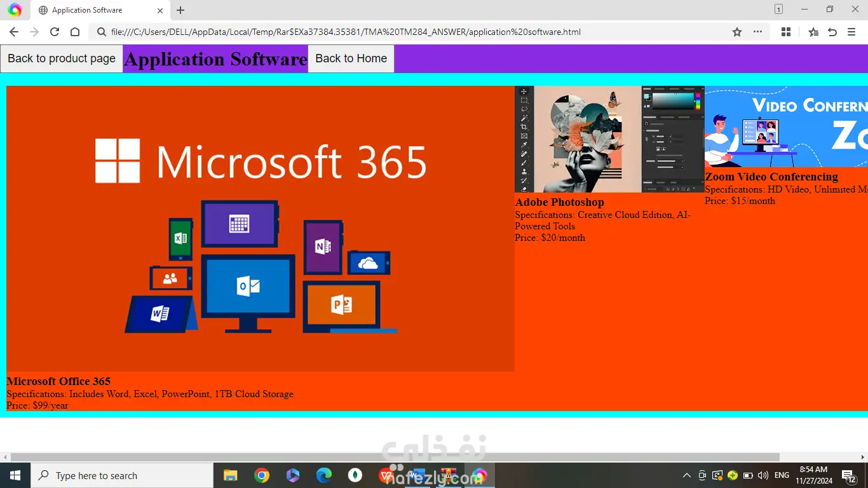868x488 pixels.
Task: Open a new browser tab
Action: [x=180, y=10]
